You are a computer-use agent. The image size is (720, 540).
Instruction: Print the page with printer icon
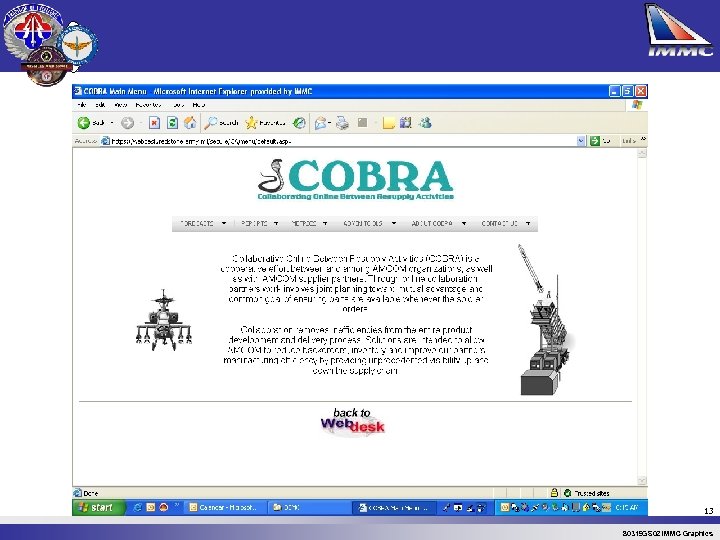coord(342,123)
